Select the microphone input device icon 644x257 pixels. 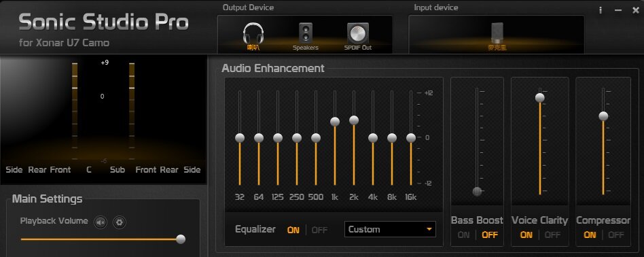tap(497, 33)
